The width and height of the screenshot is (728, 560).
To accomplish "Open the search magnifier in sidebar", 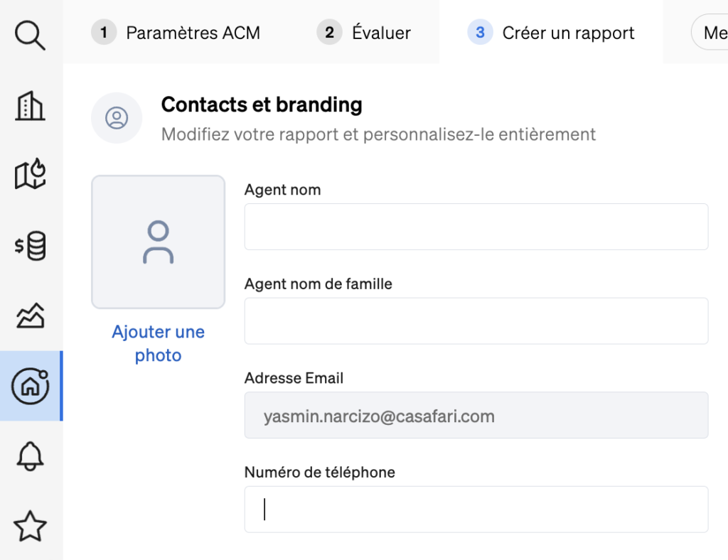I will tap(30, 35).
